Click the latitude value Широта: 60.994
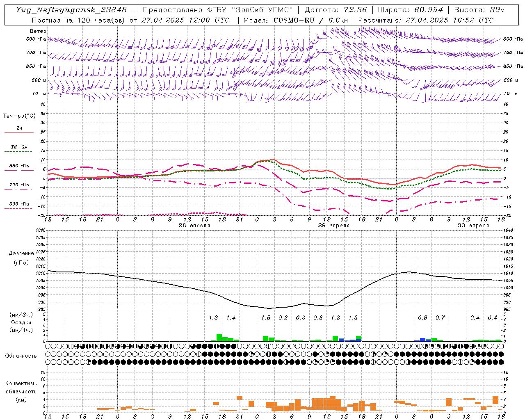The image size is (525, 420). 410,10
